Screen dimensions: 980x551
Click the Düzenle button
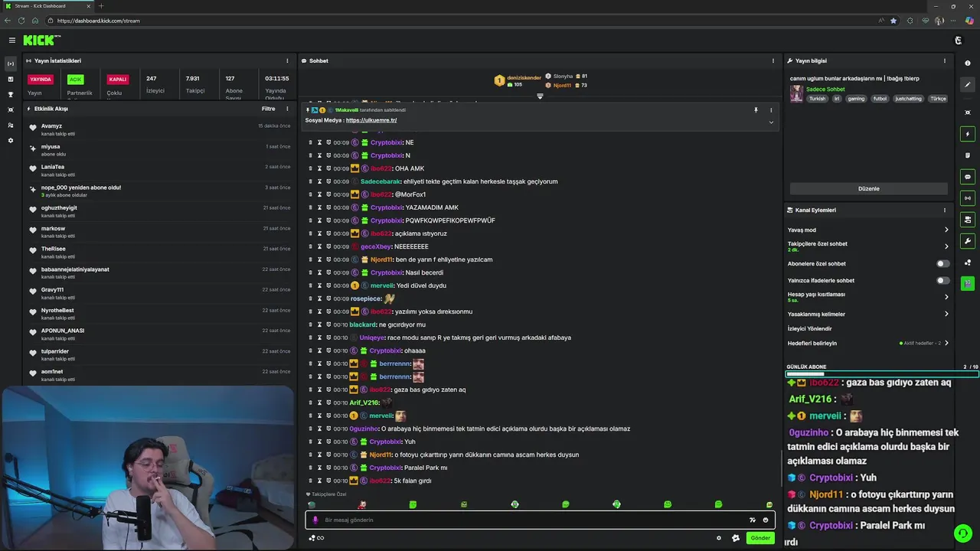click(869, 188)
